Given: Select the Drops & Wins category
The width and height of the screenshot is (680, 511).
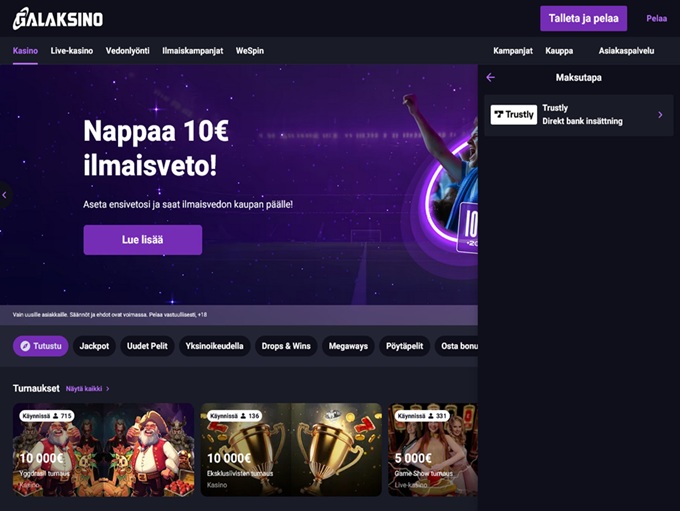Looking at the screenshot, I should point(286,346).
